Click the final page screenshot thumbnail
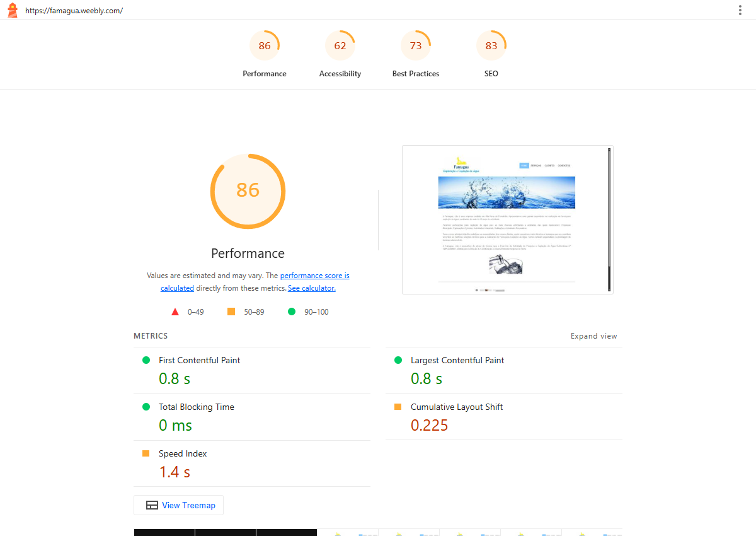Viewport: 756px width, 536px height. tap(508, 219)
